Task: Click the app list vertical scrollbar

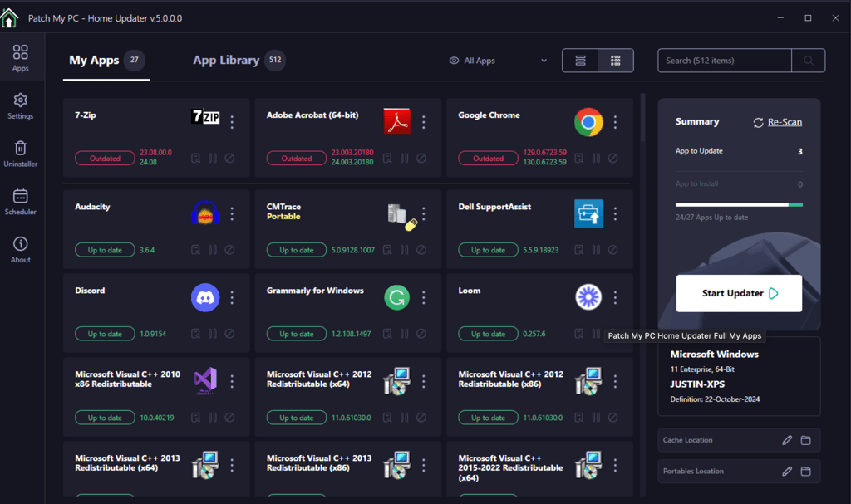Action: coord(643,116)
